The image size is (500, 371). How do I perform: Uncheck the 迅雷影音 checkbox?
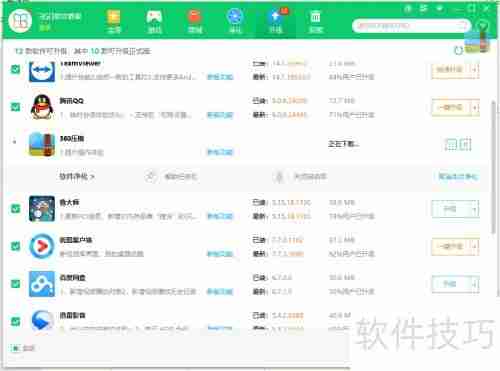15,321
